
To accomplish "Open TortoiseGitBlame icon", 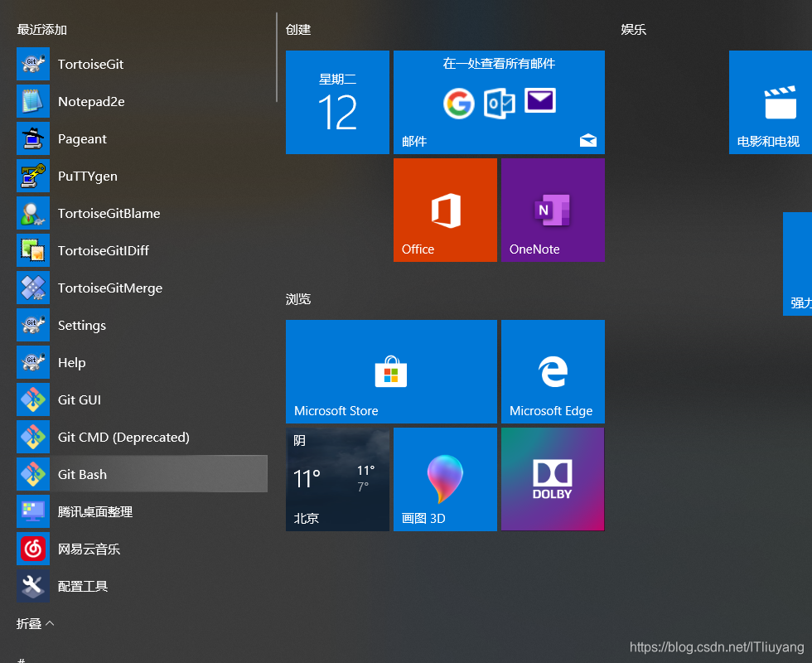I will click(33, 214).
